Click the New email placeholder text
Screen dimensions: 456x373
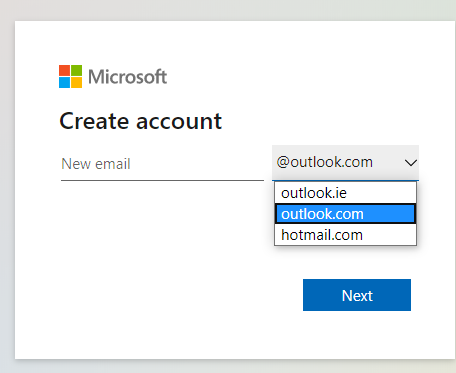pos(96,164)
